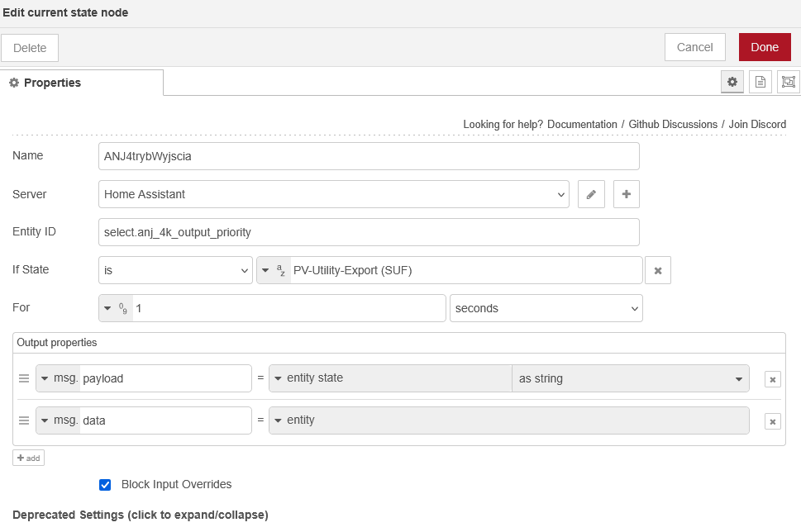The height and width of the screenshot is (532, 801).
Task: Toggle Block Input Overrides checkbox
Action: pyautogui.click(x=105, y=485)
